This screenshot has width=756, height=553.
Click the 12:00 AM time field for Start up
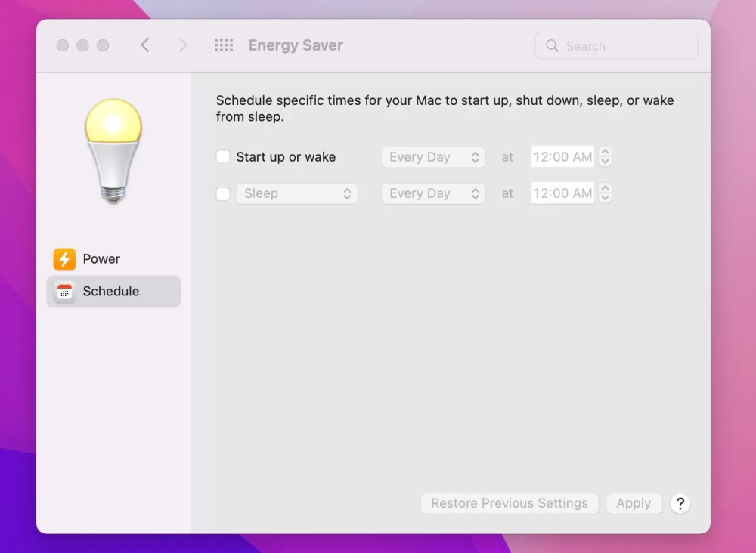(x=562, y=157)
